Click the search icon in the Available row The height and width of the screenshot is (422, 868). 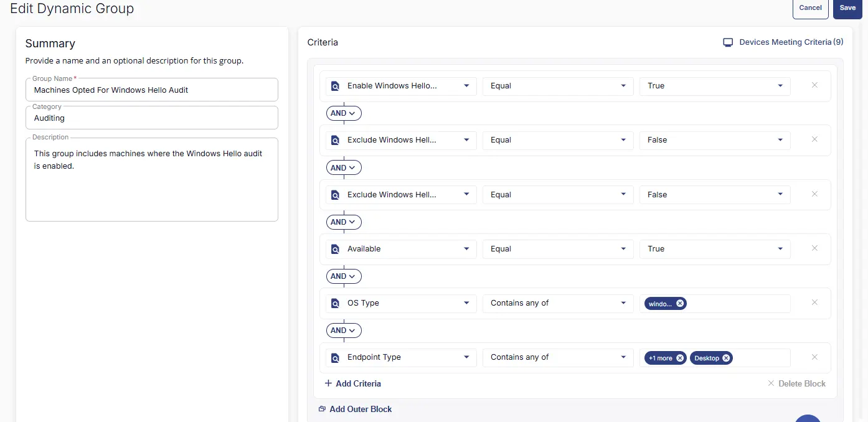[x=335, y=249]
